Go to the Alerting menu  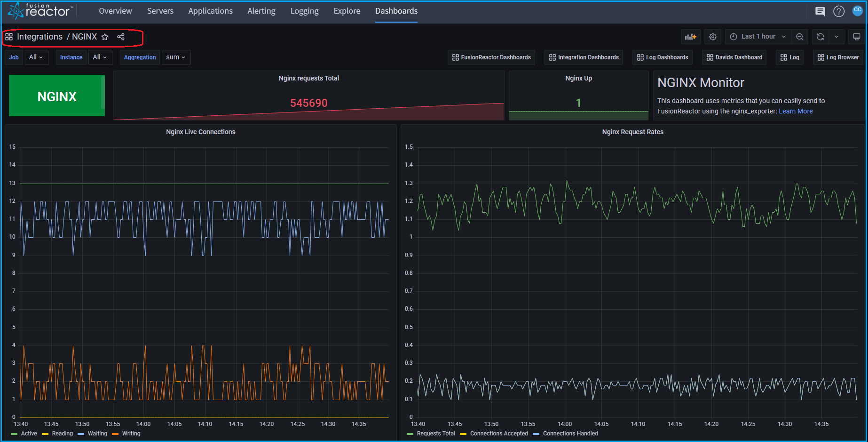pyautogui.click(x=261, y=11)
